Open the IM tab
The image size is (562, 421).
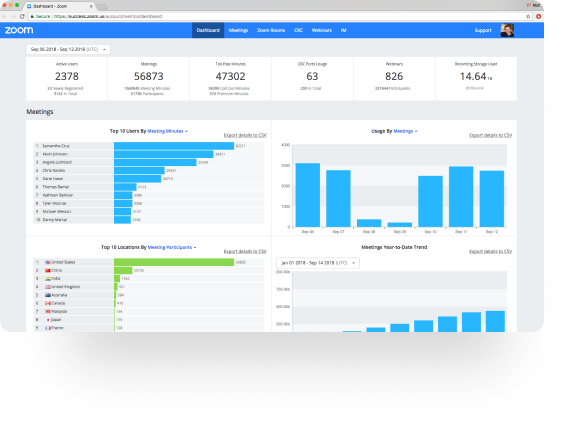pos(343,30)
